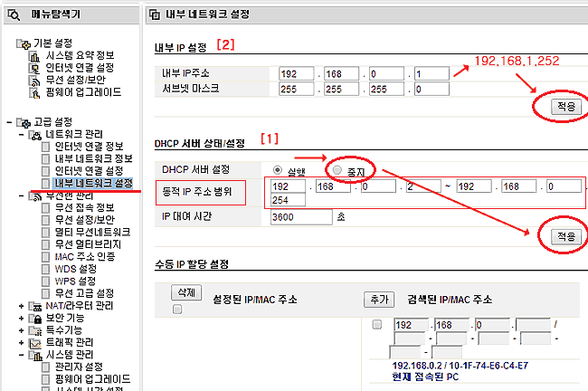Click the 현재 접속된 PC text
588x391 pixels.
coord(425,377)
